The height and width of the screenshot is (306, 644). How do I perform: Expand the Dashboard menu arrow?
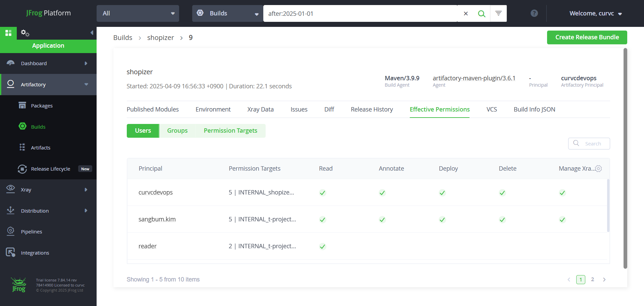click(x=86, y=63)
